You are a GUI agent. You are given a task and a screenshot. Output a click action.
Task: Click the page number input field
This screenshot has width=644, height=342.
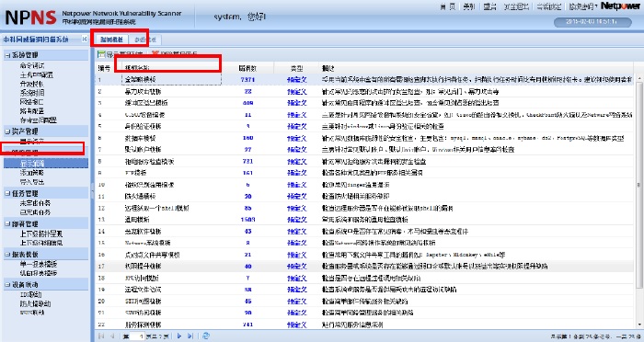tap(137, 336)
